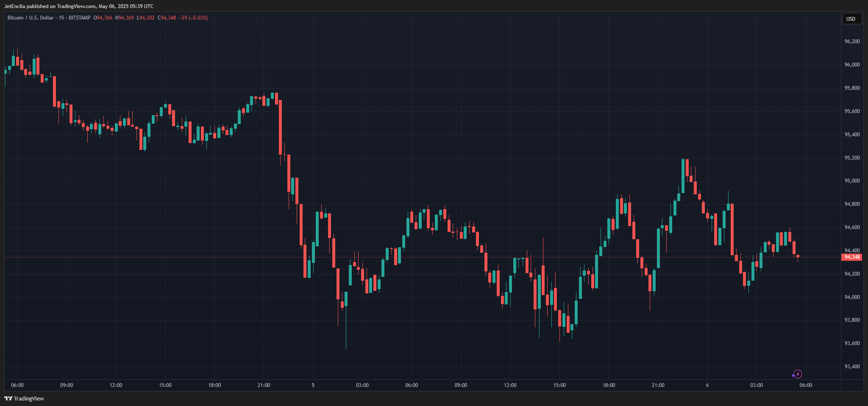Screen dimensions: 868x406
Task: Select the day 5 marker on time axis
Action: click(x=313, y=385)
